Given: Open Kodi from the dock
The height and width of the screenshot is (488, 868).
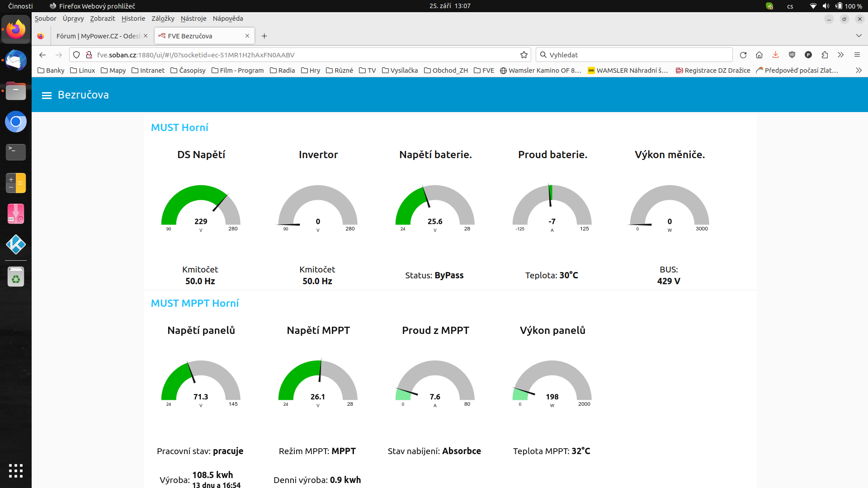Looking at the screenshot, I should (x=16, y=244).
